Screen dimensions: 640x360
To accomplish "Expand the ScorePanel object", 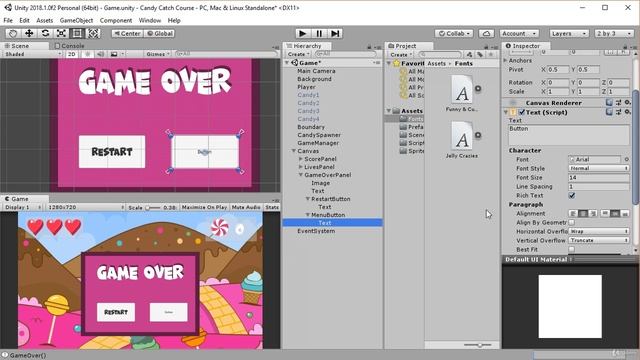I will [301, 159].
